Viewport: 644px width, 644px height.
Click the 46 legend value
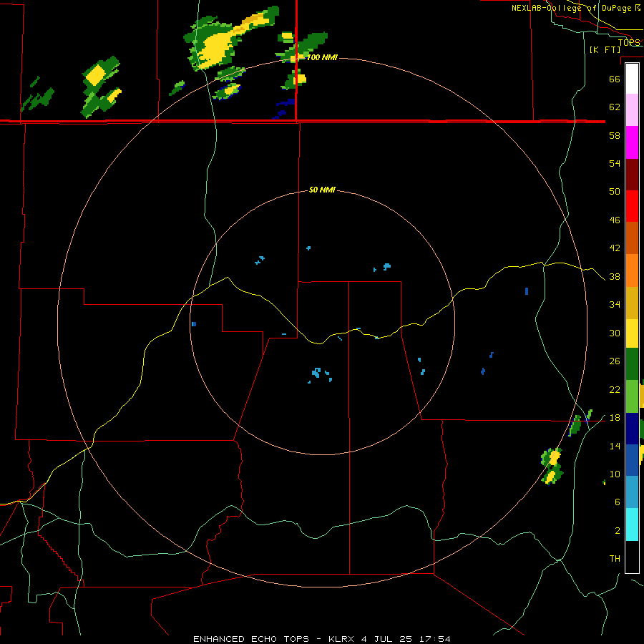click(615, 220)
